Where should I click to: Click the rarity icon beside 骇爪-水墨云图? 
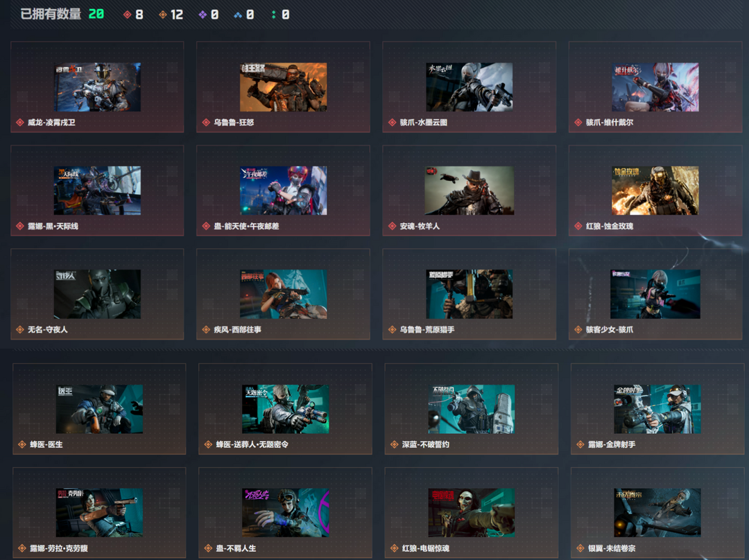point(392,122)
